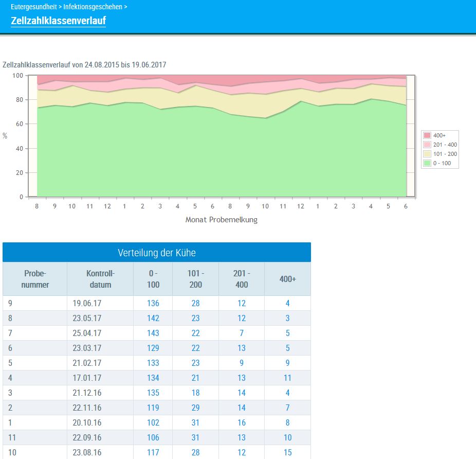Select the 129 link in the 23.03.17 row
Viewport: 476px width, 459px height.
pyautogui.click(x=153, y=348)
